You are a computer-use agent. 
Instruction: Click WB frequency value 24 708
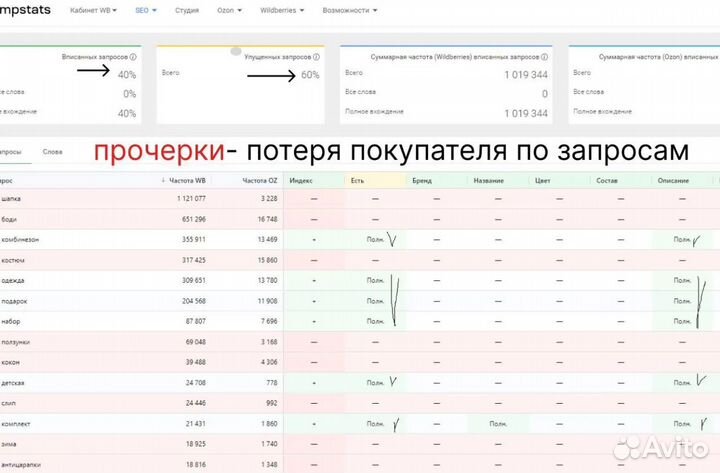[196, 383]
